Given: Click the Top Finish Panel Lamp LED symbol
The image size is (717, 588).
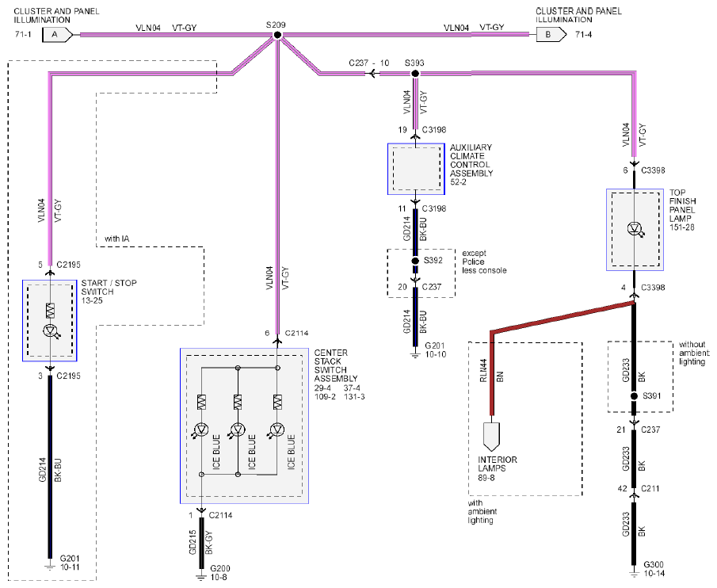Looking at the screenshot, I should pyautogui.click(x=635, y=228).
